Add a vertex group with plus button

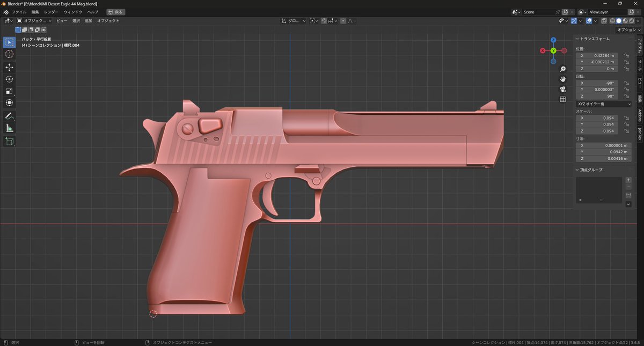click(628, 180)
